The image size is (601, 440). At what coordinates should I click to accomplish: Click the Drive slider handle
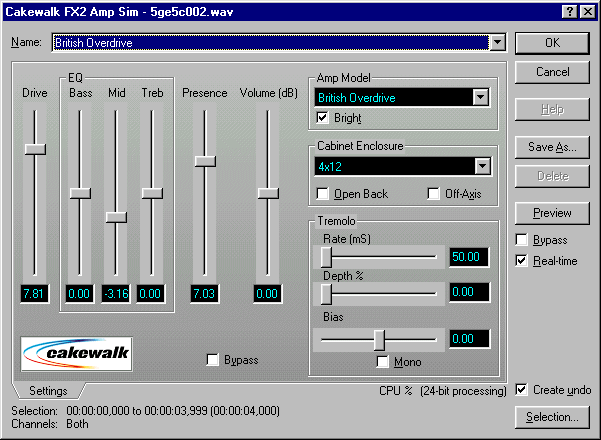35,149
